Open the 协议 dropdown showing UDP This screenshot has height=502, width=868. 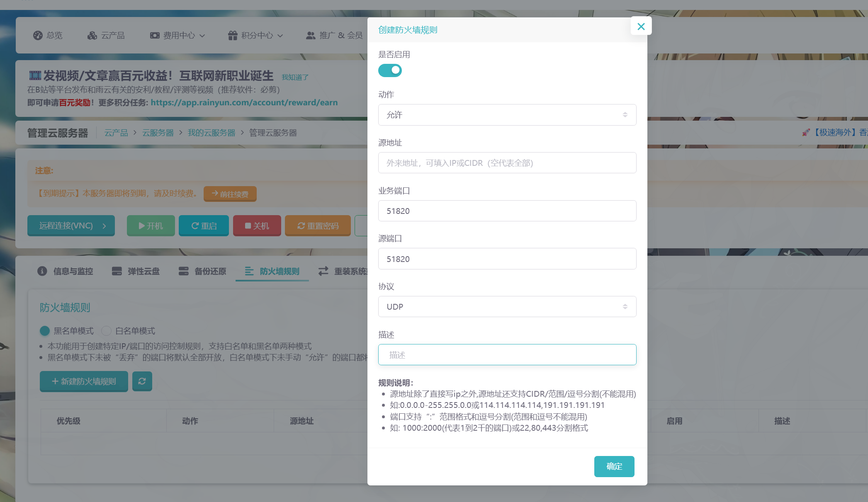(x=507, y=306)
